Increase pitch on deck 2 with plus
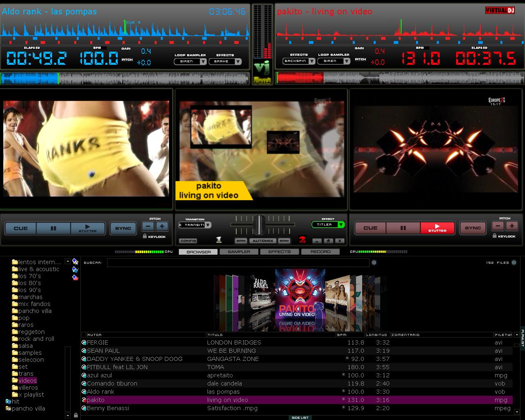525x420 pixels. (x=512, y=226)
